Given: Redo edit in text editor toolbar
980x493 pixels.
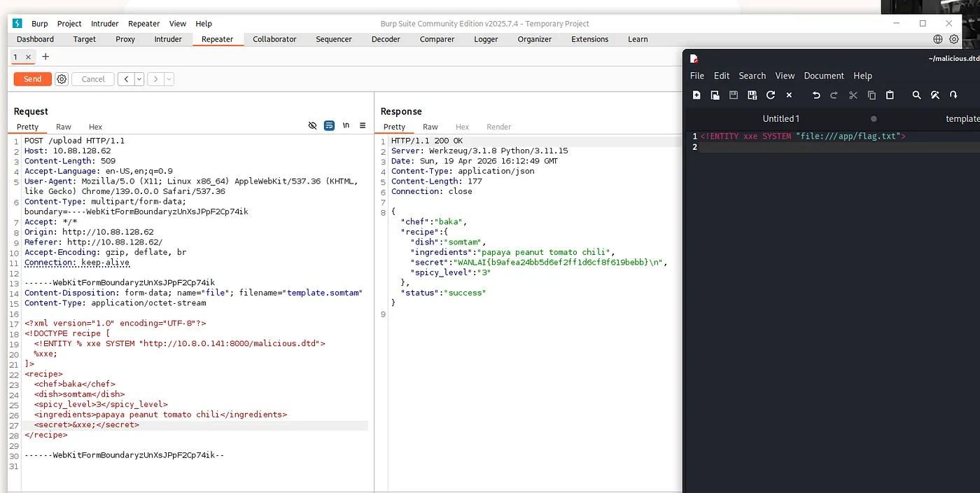Looking at the screenshot, I should point(834,95).
